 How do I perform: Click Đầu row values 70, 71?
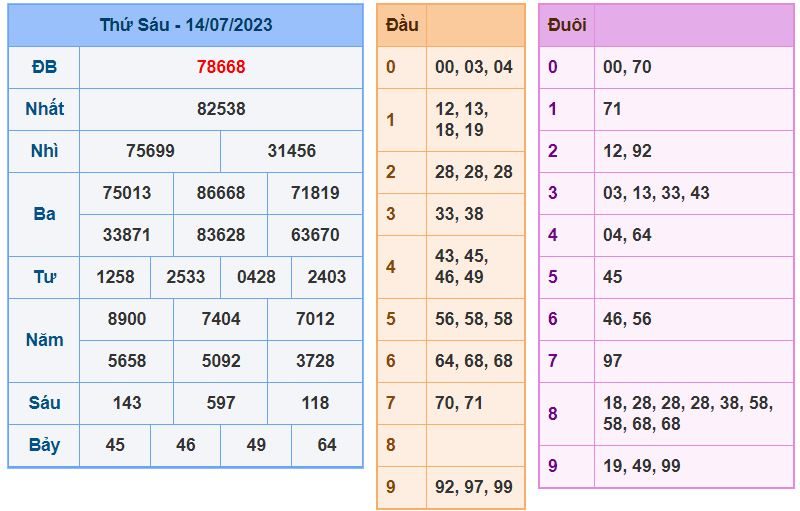pos(459,403)
